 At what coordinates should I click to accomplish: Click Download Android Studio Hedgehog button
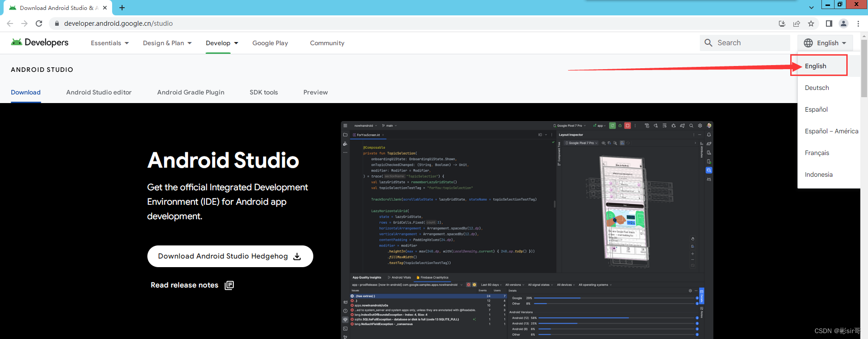[230, 256]
